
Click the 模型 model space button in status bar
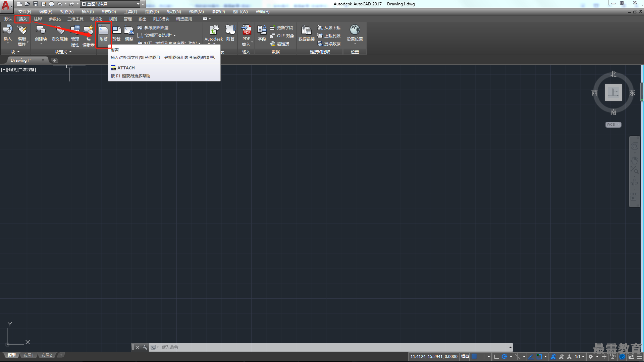coord(465,357)
